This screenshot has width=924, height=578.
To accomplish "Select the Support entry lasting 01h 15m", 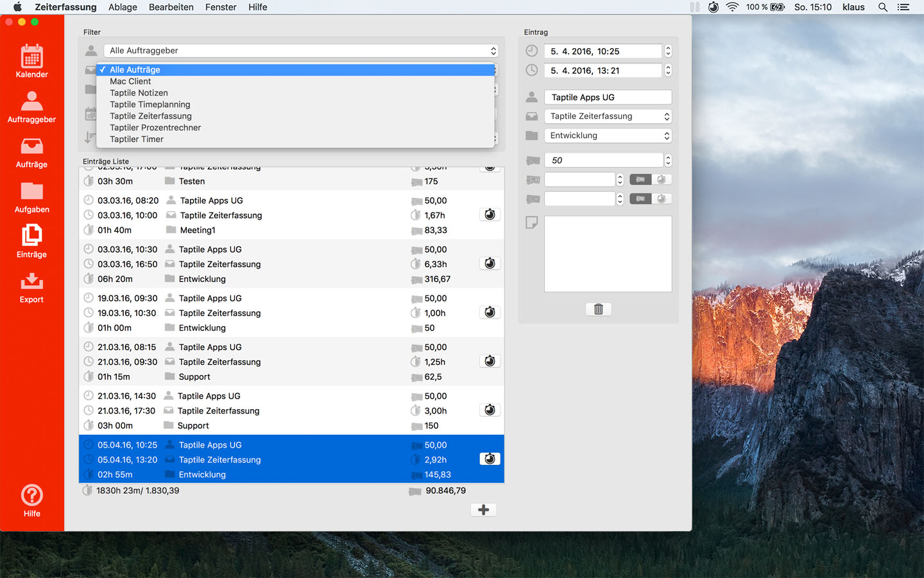I will 291,362.
